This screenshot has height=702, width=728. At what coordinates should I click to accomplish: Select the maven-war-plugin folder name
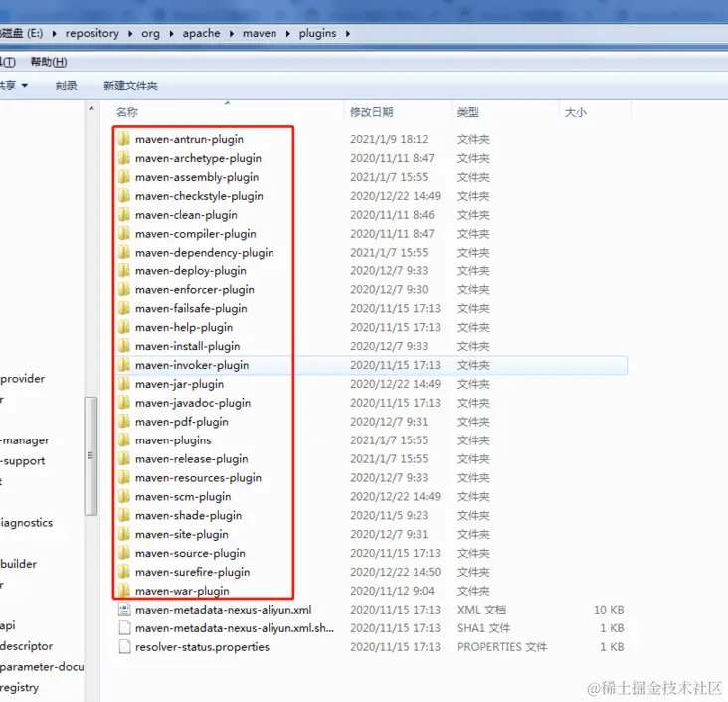click(182, 591)
